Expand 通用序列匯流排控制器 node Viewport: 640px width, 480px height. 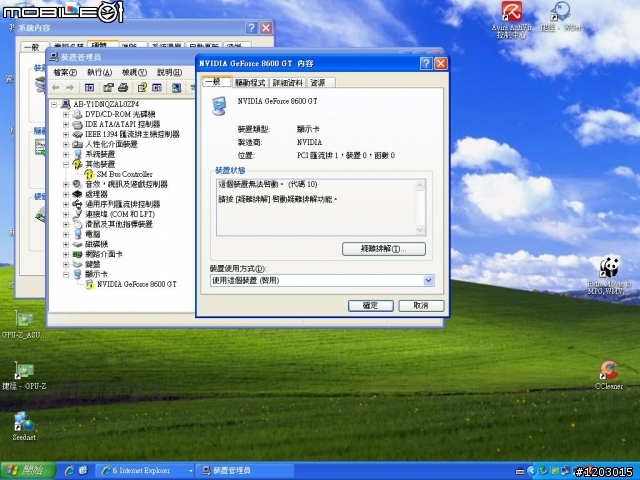point(66,204)
